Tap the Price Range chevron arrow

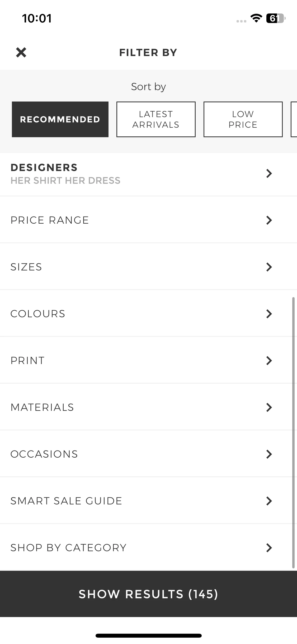(269, 220)
